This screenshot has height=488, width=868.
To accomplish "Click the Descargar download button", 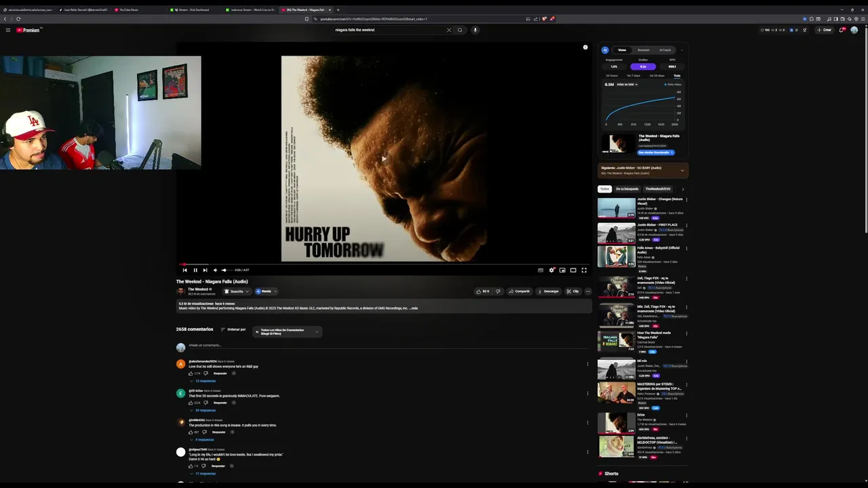I will coord(548,291).
